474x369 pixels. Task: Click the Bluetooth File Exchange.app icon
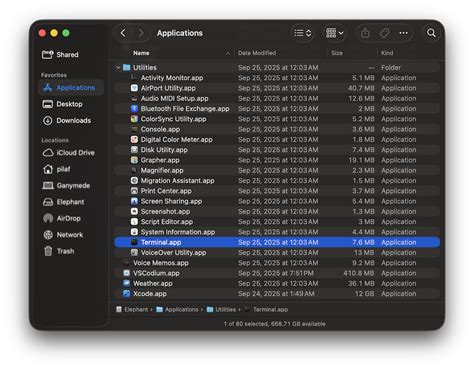click(134, 109)
